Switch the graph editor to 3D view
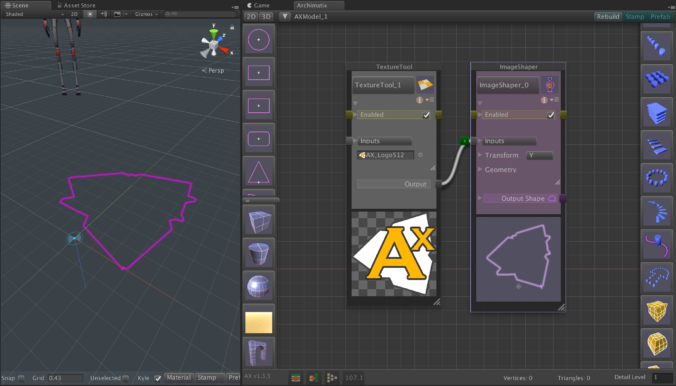676x386 pixels. [266, 16]
